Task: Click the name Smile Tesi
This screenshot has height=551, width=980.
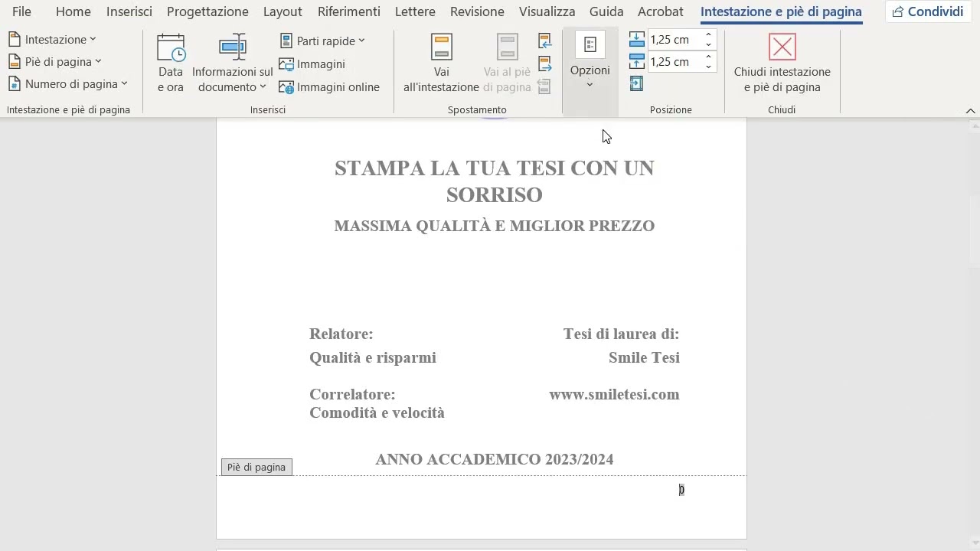Action: pos(644,357)
